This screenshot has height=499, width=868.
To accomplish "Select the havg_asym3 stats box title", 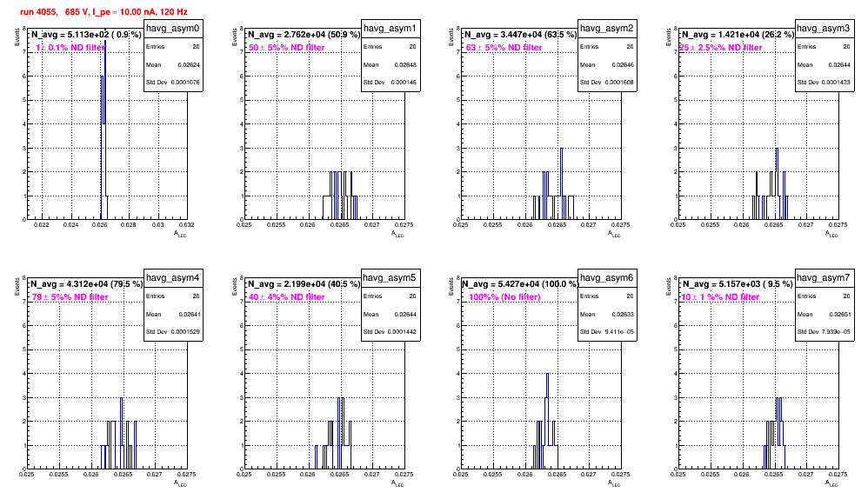I will click(824, 28).
